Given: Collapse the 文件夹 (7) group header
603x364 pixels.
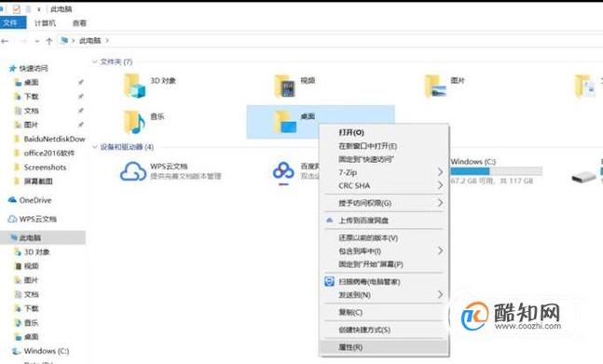Looking at the screenshot, I should (95, 61).
